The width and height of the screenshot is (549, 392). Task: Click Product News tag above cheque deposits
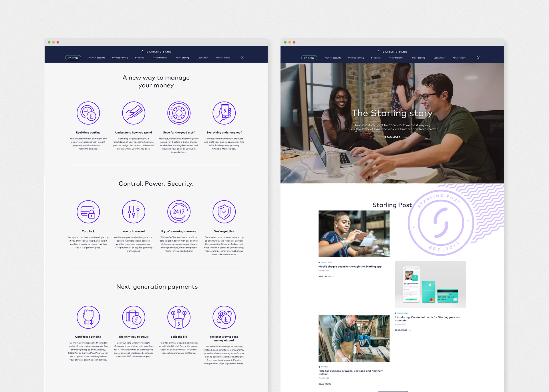[325, 262]
